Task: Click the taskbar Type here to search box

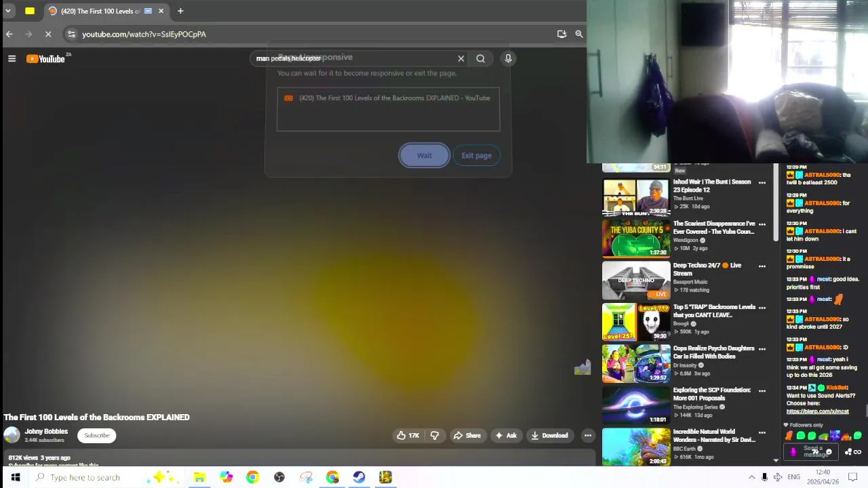Action: coord(107,477)
